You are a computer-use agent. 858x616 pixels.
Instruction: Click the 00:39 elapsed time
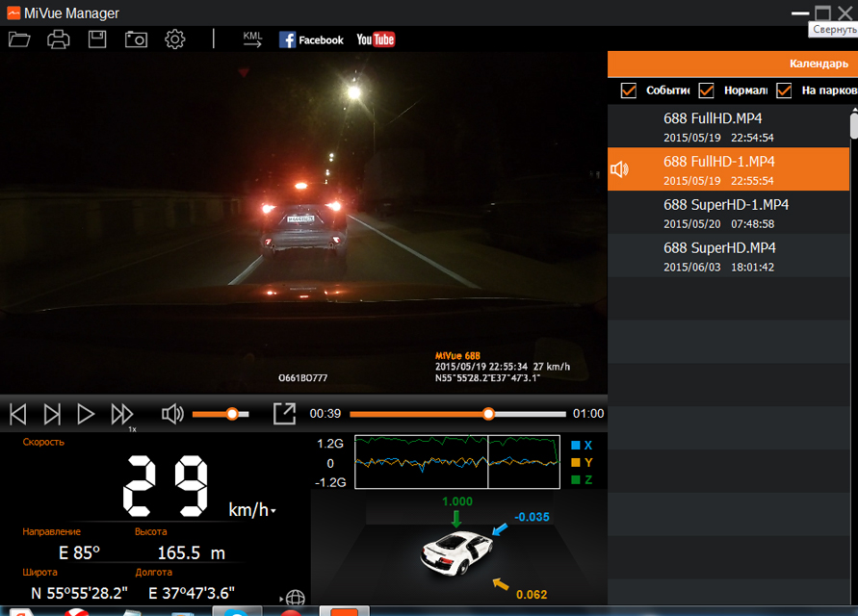pyautogui.click(x=325, y=414)
